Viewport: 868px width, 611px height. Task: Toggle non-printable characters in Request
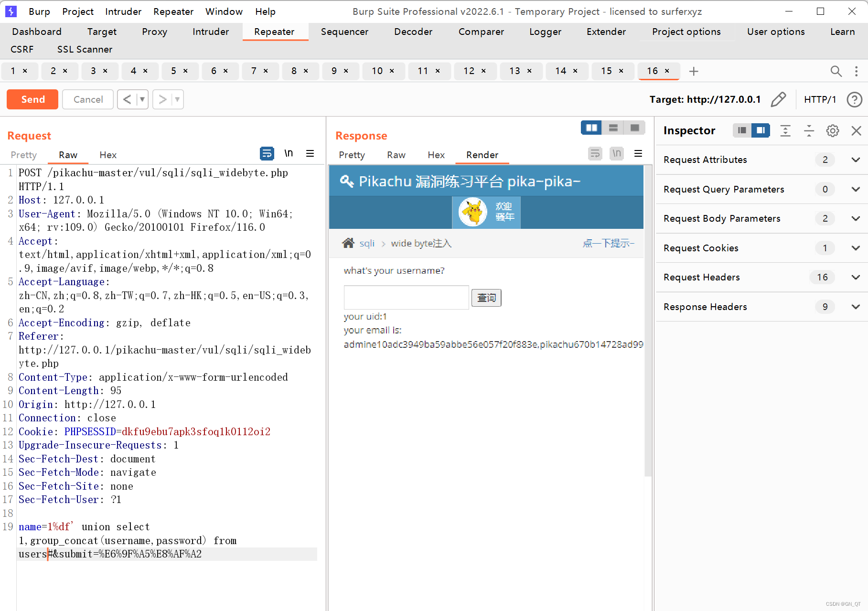[x=289, y=153]
